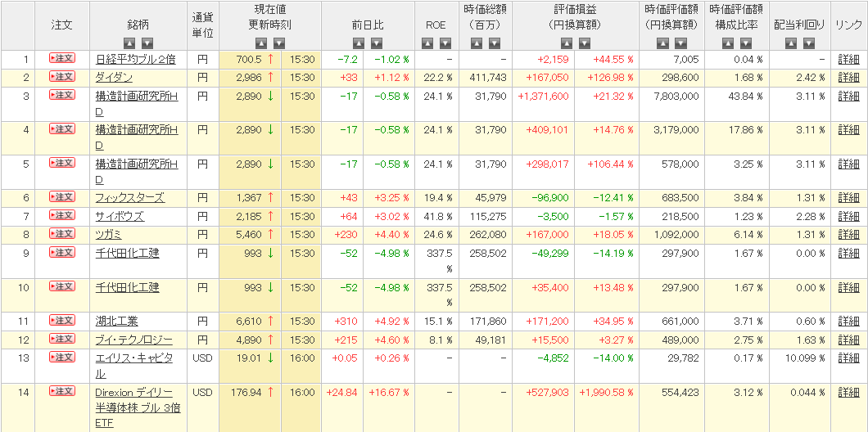
Task: Open Direxion デイリー半導体株 ブル 3倍 ETF link
Action: pyautogui.click(x=138, y=408)
